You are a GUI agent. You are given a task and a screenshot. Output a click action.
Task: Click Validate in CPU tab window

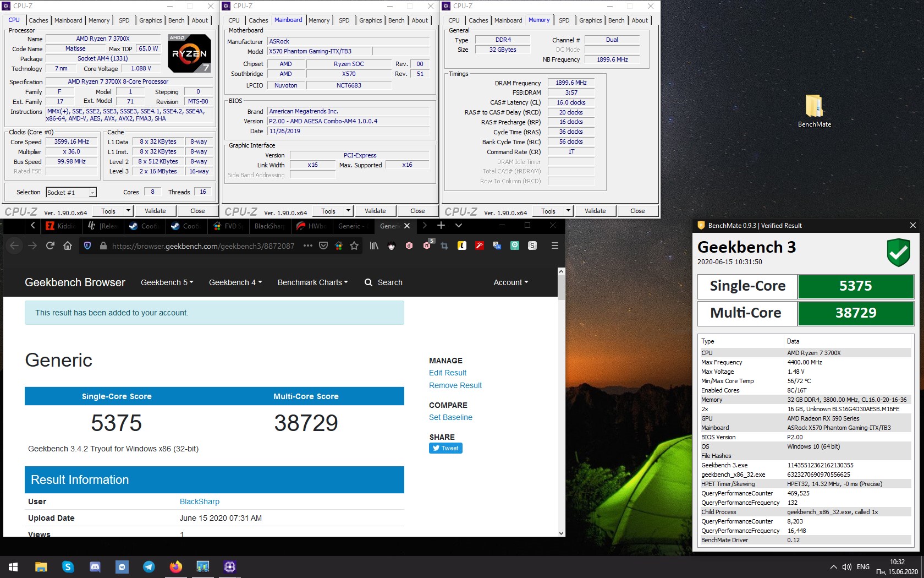pyautogui.click(x=155, y=210)
